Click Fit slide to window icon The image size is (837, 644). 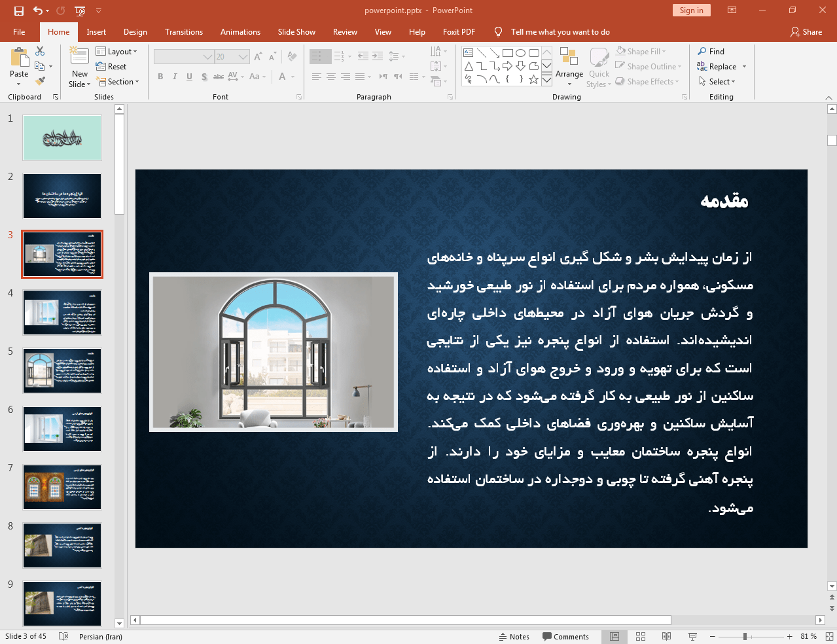point(829,636)
